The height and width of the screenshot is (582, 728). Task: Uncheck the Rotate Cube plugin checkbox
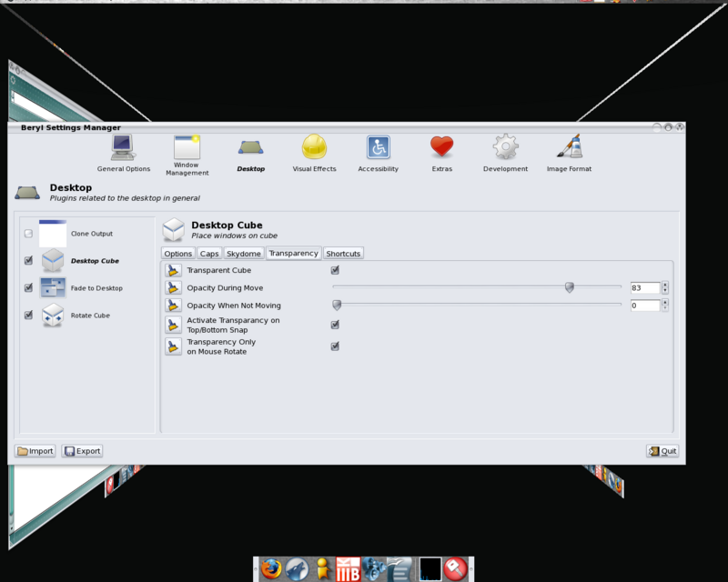coord(28,316)
